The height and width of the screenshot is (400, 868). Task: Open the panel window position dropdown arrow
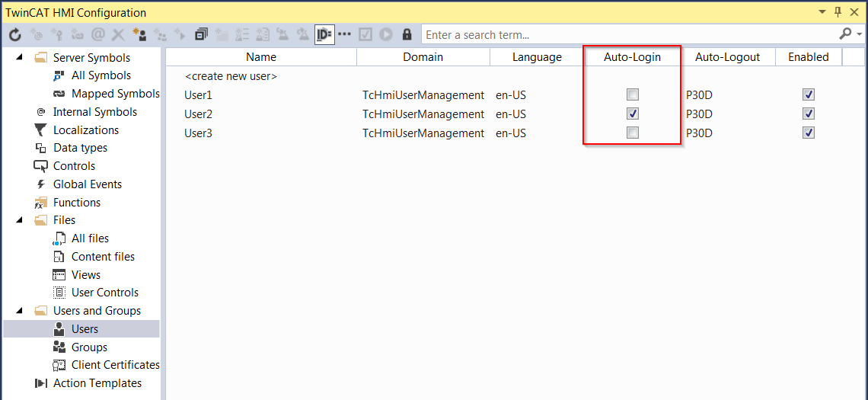[822, 11]
